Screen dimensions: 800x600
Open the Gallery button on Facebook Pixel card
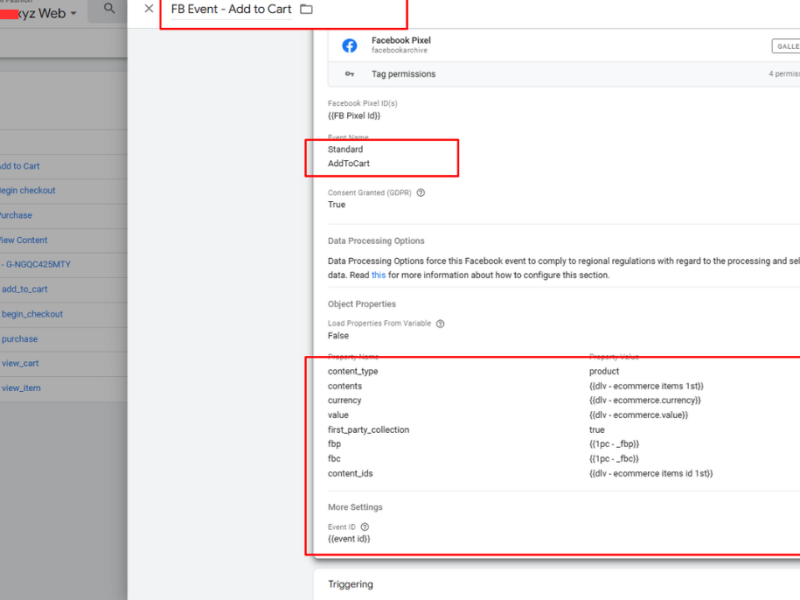tap(786, 46)
